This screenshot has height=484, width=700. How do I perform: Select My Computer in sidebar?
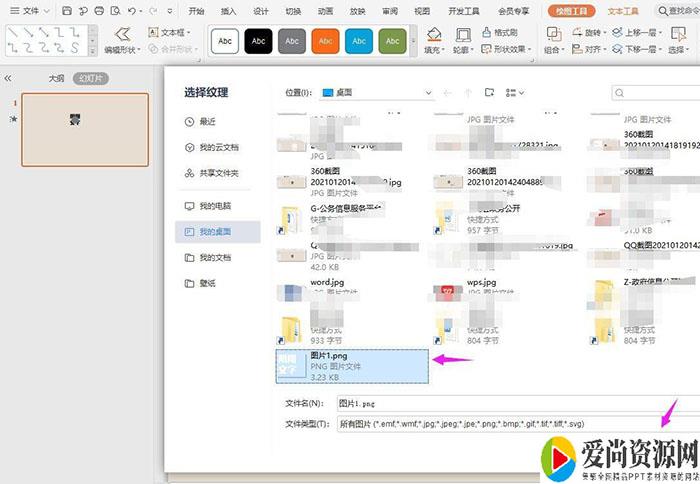coord(214,205)
